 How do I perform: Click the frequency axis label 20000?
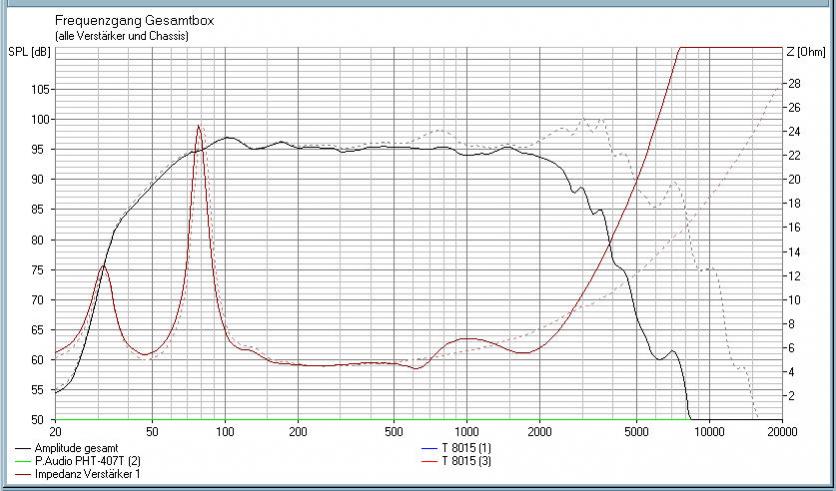[782, 432]
